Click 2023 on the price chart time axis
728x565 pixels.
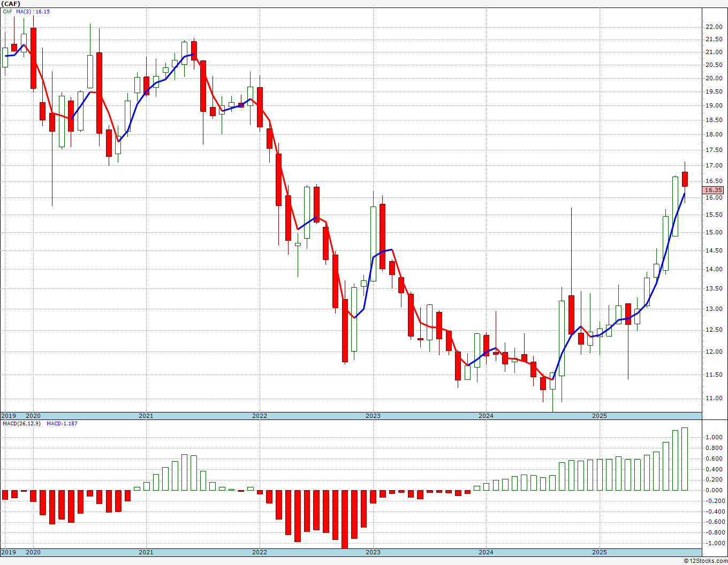(373, 416)
